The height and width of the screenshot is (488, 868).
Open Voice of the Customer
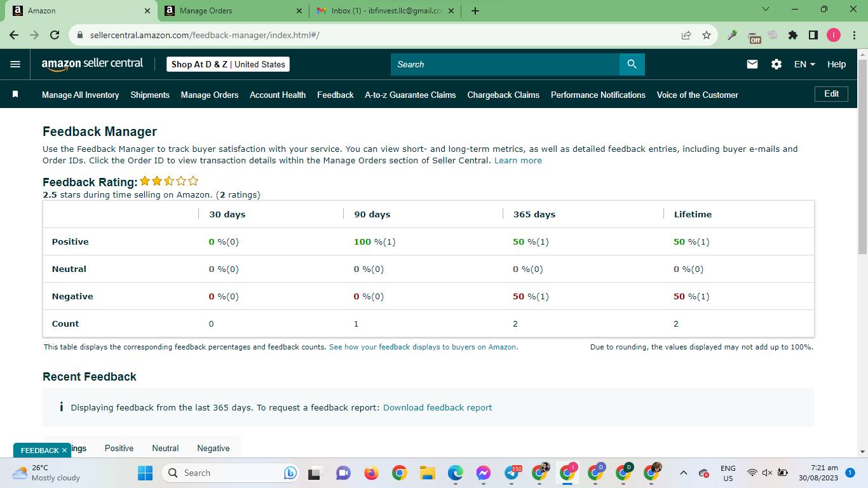(x=698, y=95)
